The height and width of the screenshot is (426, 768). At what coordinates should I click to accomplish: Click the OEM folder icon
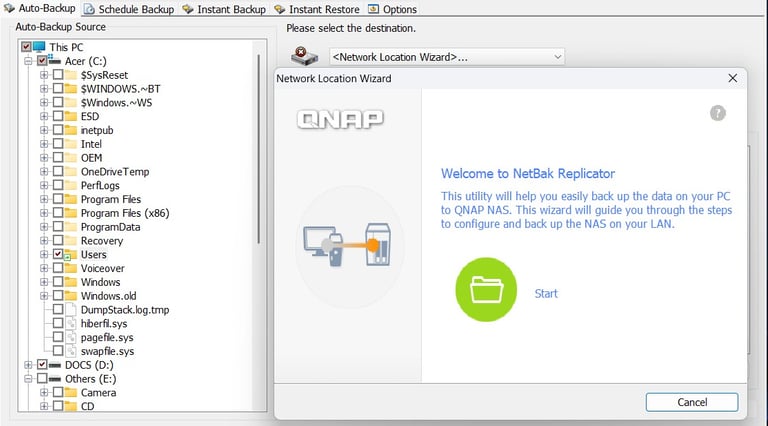[71, 158]
